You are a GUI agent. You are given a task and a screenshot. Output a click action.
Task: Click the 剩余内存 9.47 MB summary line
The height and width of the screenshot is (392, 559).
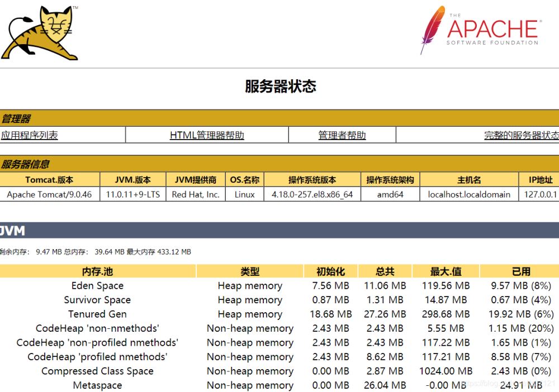[x=95, y=252]
